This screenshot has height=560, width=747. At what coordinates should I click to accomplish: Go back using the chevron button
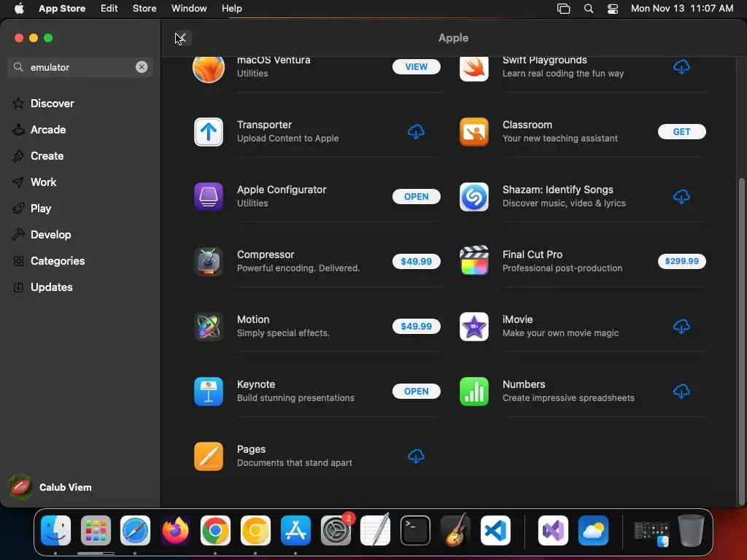(x=183, y=38)
